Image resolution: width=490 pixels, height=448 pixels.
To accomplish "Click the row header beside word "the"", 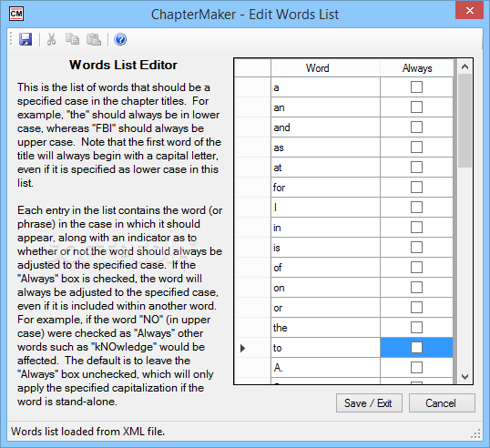I will coord(252,327).
